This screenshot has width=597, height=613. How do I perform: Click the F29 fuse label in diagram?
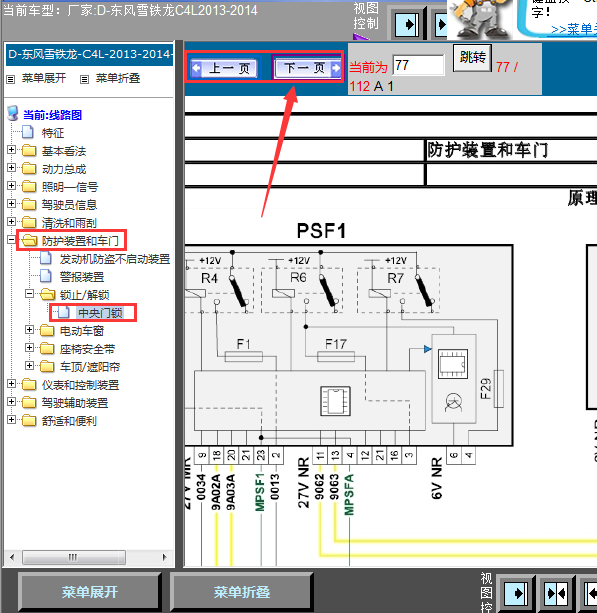[x=485, y=388]
